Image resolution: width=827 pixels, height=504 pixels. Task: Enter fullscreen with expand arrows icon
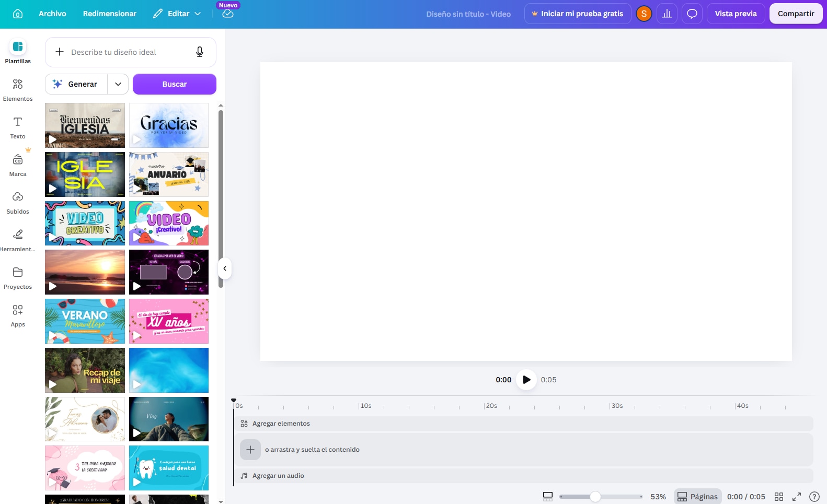797,497
